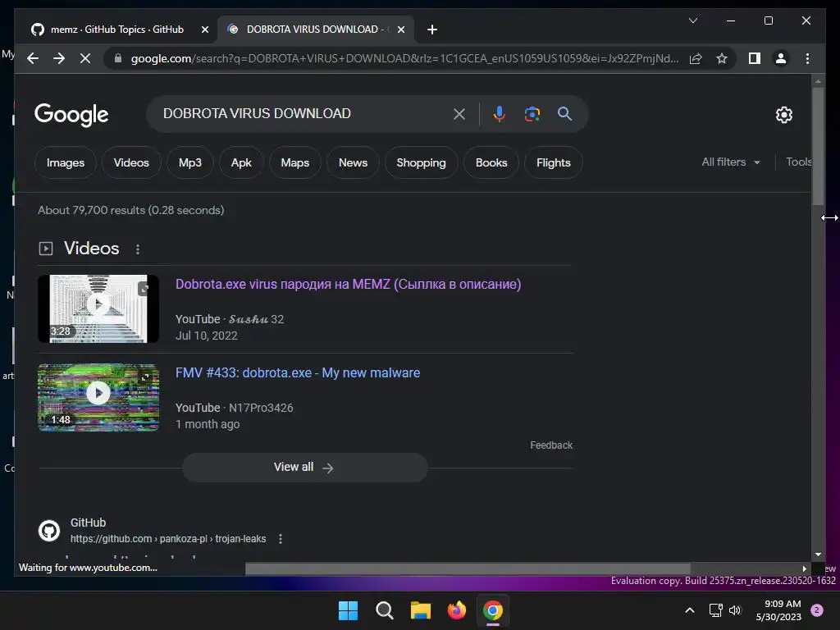
Task: Click the scroll right arrow on horizontal scrollbar
Action: 804,568
